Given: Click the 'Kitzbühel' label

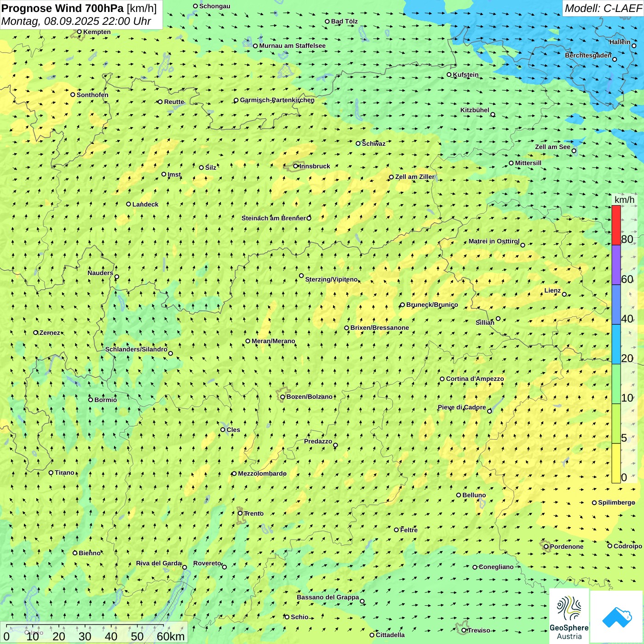Looking at the screenshot, I should 475,110.
